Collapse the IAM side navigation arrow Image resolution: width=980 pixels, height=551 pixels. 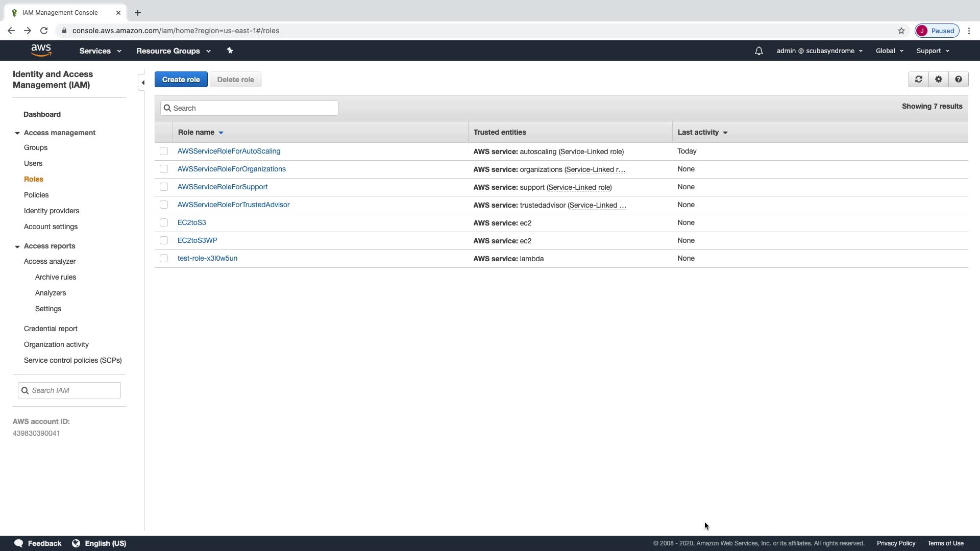(143, 82)
